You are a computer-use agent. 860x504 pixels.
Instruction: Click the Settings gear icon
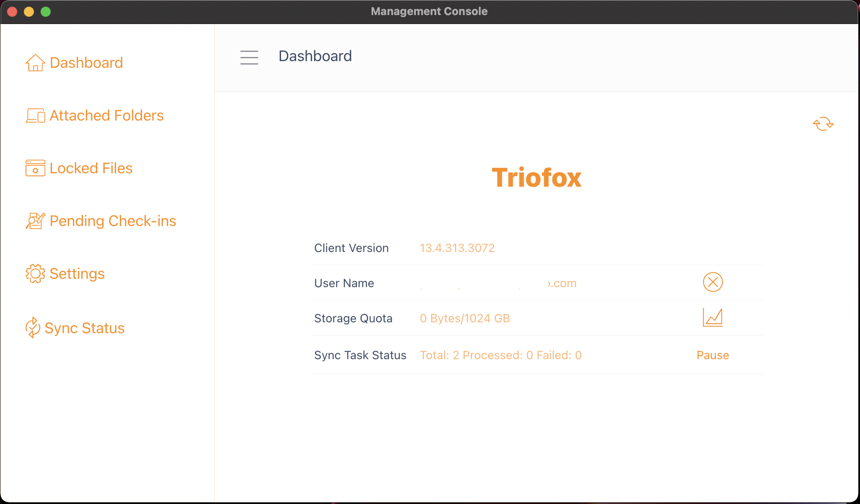[35, 274]
